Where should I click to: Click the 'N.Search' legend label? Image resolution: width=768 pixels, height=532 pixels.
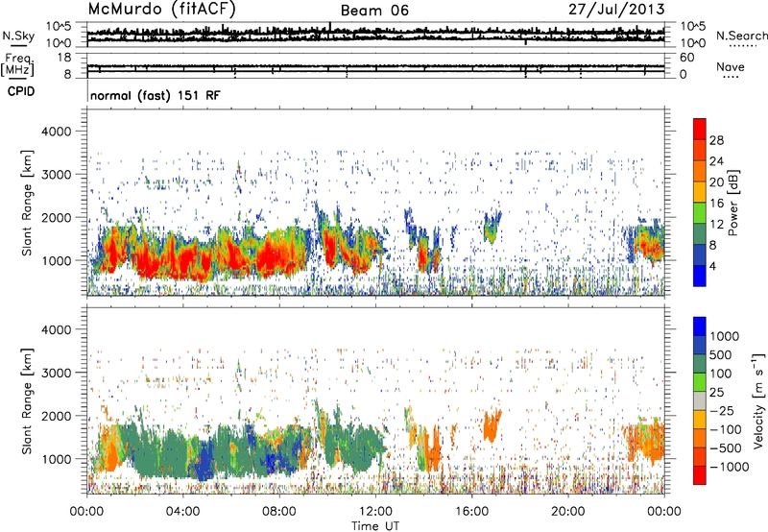pyautogui.click(x=741, y=36)
